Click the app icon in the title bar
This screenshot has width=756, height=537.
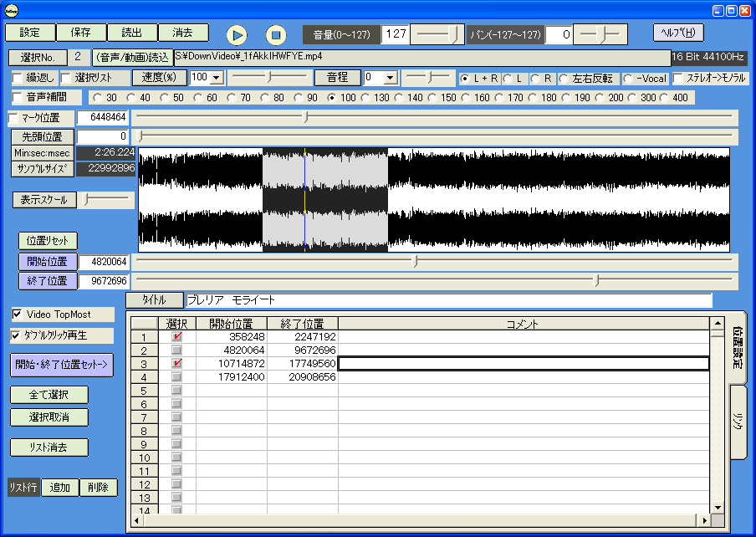[13, 11]
